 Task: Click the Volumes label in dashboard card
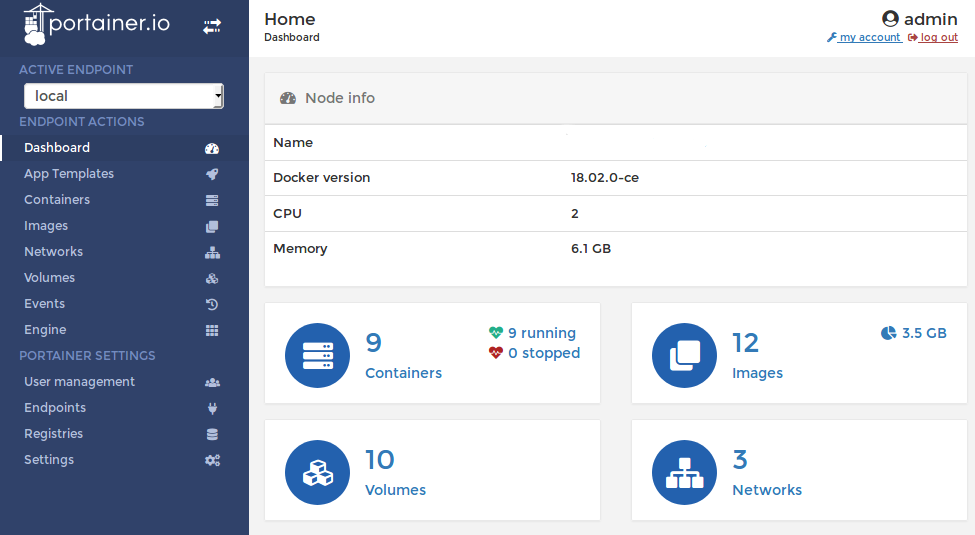tap(395, 490)
